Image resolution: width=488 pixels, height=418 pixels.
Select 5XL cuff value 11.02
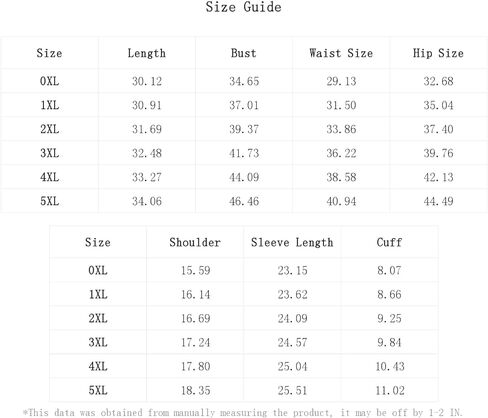[x=390, y=390]
